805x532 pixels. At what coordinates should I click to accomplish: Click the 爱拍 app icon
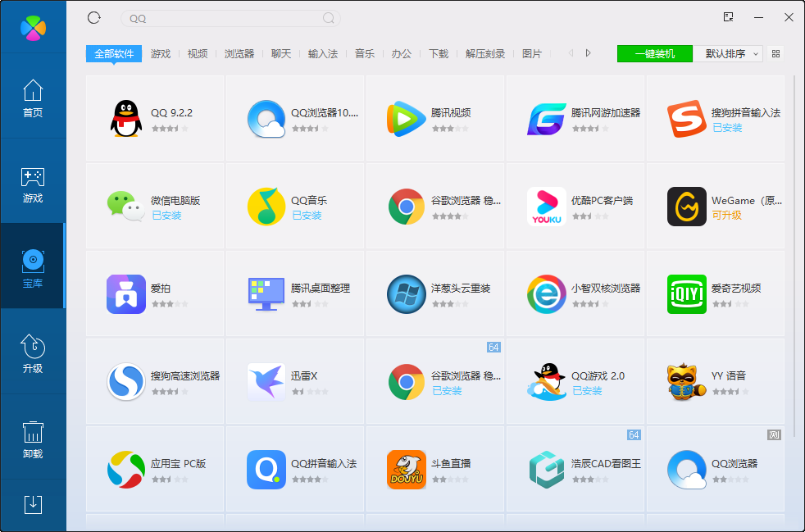coord(126,294)
